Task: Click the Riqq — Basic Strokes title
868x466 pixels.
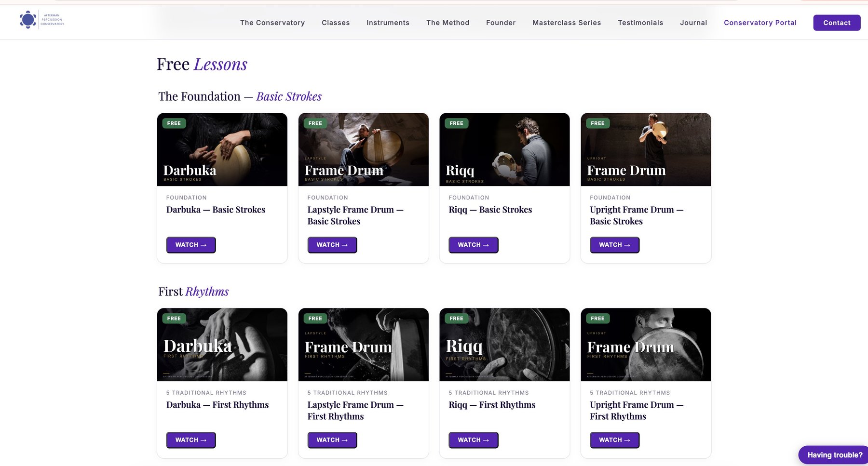Action: coord(490,210)
